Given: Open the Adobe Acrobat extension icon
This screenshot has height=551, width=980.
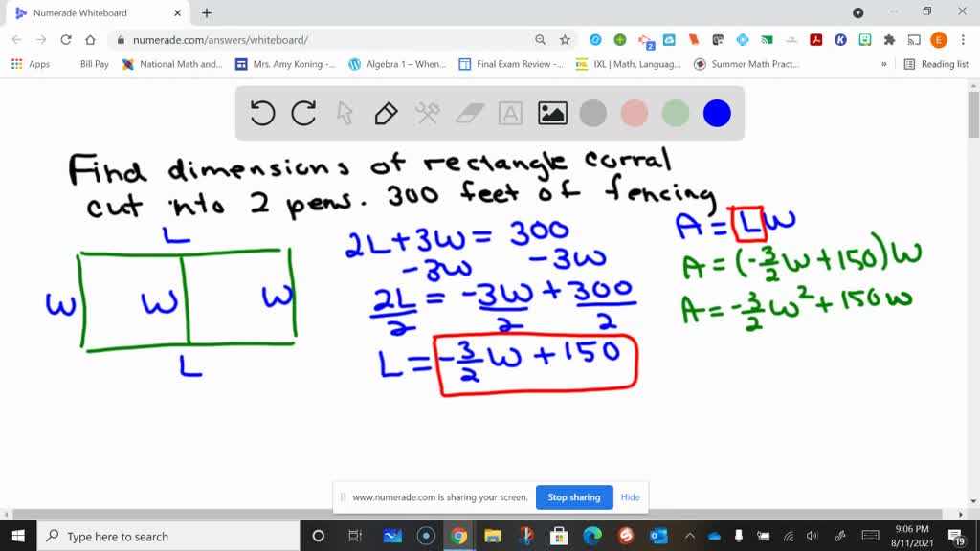Looking at the screenshot, I should (x=813, y=41).
